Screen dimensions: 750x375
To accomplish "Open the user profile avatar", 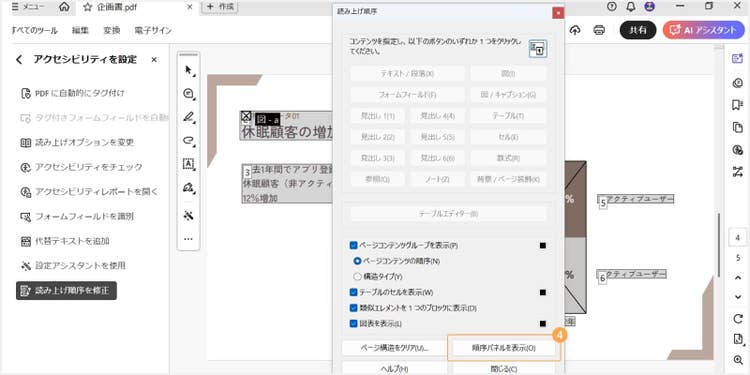I will coord(650,6).
